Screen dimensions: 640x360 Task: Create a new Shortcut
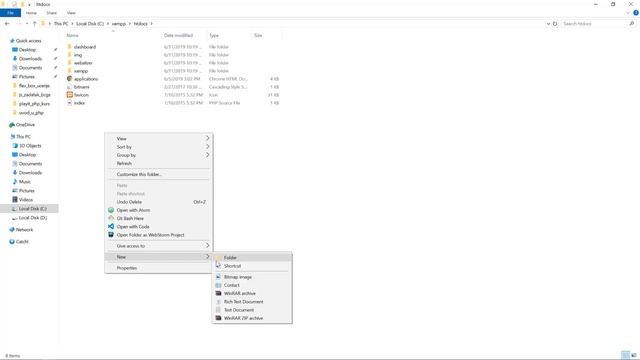click(x=252, y=266)
